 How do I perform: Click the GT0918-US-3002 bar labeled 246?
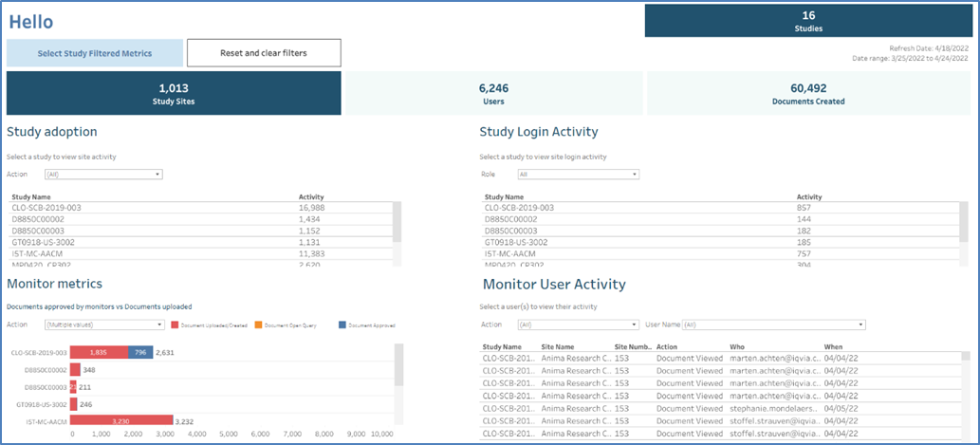point(73,404)
